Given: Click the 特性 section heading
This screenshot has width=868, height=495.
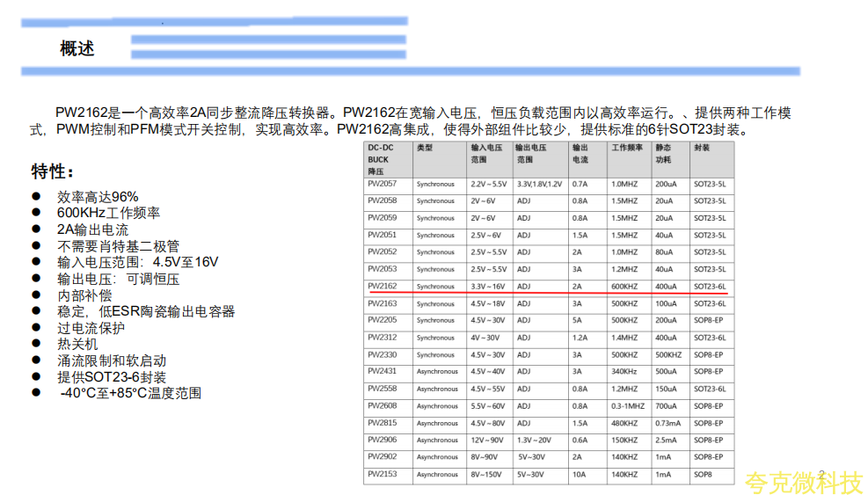Looking at the screenshot, I should (x=53, y=170).
